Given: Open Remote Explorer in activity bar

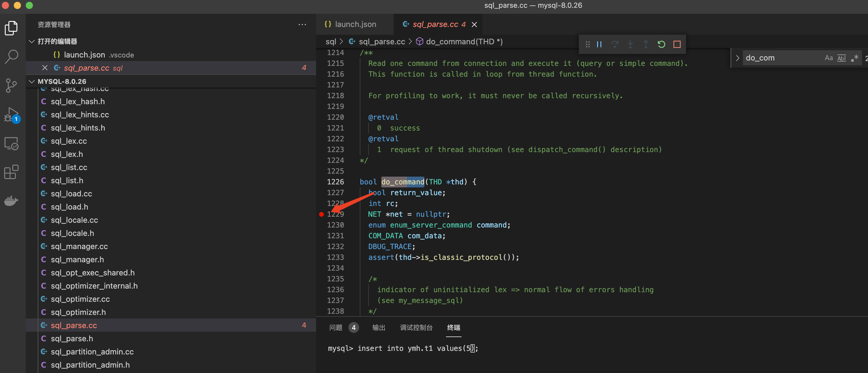Looking at the screenshot, I should click(11, 143).
